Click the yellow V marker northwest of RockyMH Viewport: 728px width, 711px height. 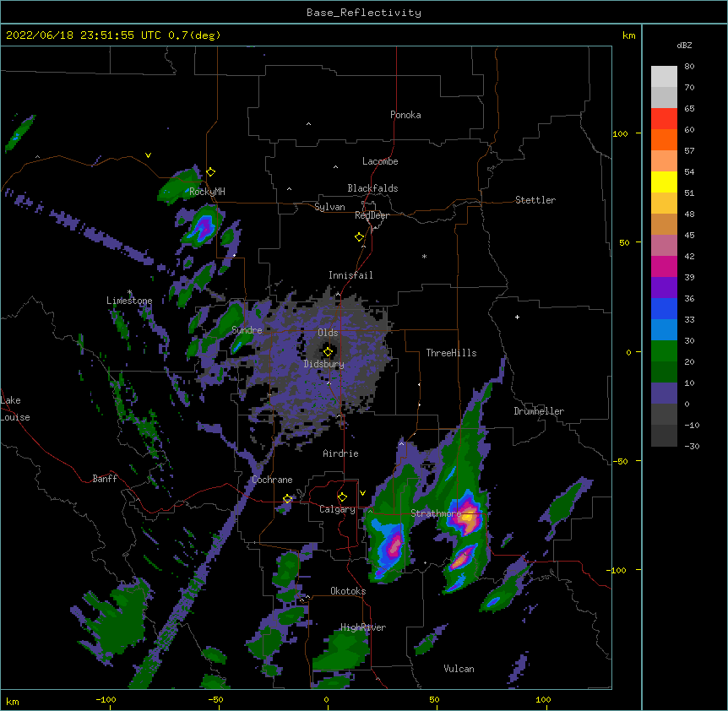(x=148, y=155)
